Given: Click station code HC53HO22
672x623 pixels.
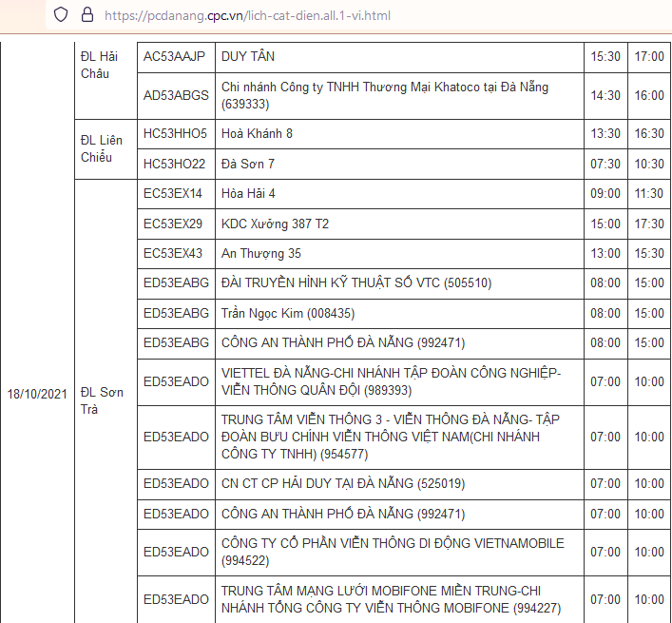Looking at the screenshot, I should coord(174,164).
